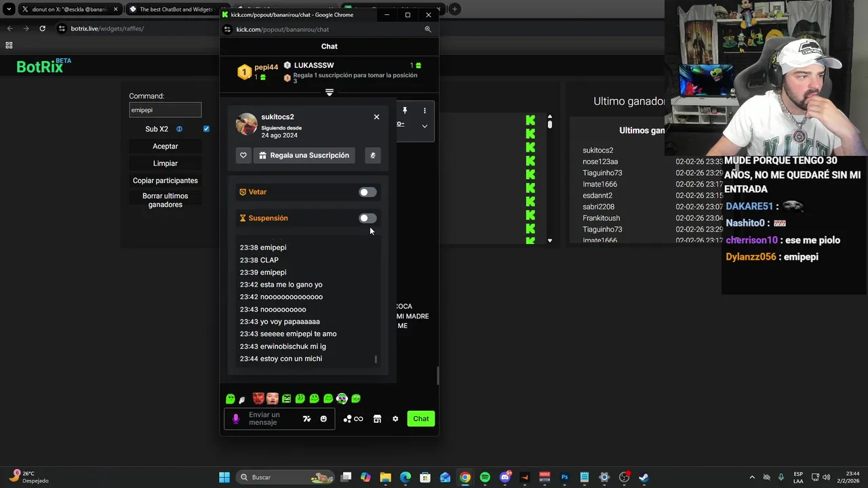Open chat settings gear icon

pyautogui.click(x=395, y=419)
